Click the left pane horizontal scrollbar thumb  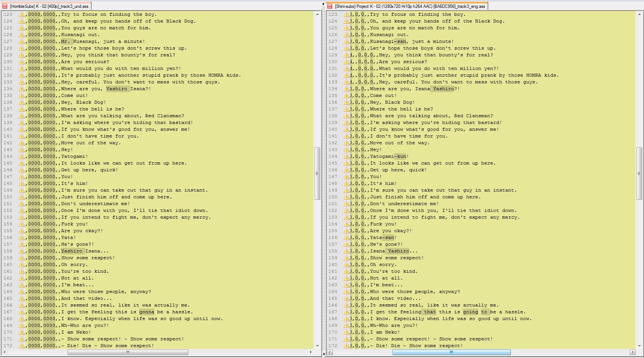[x=128, y=352]
